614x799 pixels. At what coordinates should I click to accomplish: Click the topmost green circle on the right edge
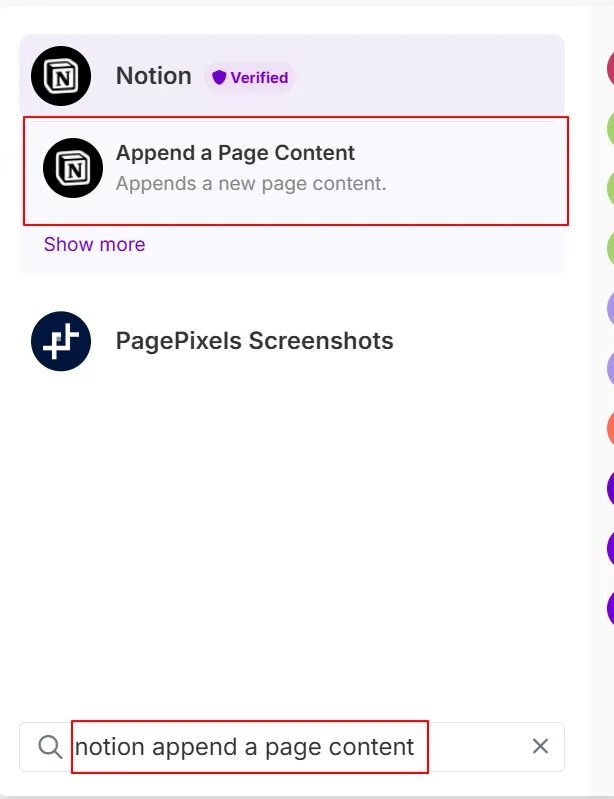610,127
